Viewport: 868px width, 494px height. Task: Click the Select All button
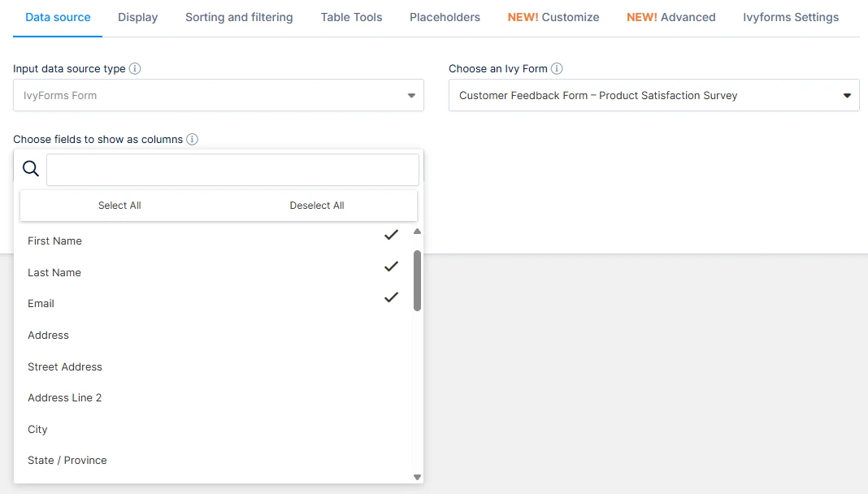point(119,206)
